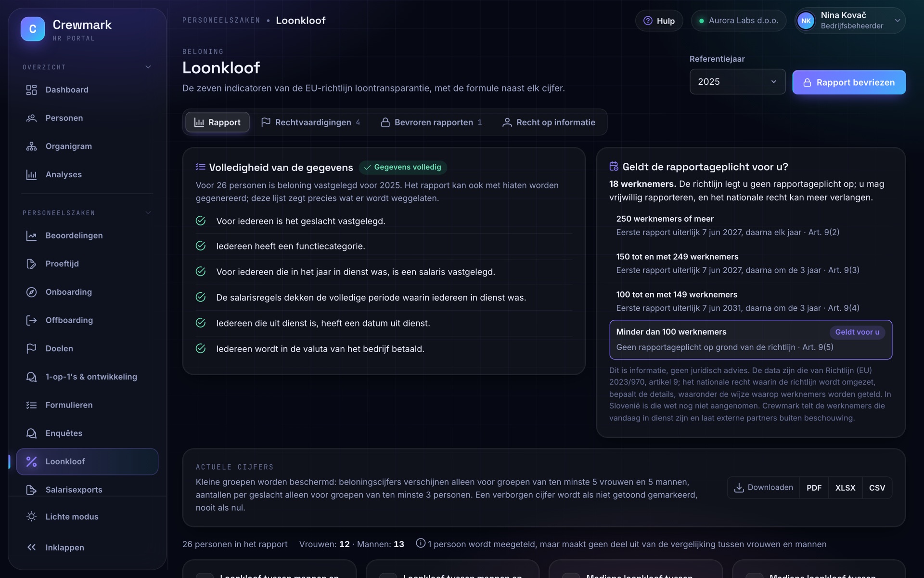924x578 pixels.
Task: Open the Rechtvaardigingen tab
Action: [x=311, y=122]
